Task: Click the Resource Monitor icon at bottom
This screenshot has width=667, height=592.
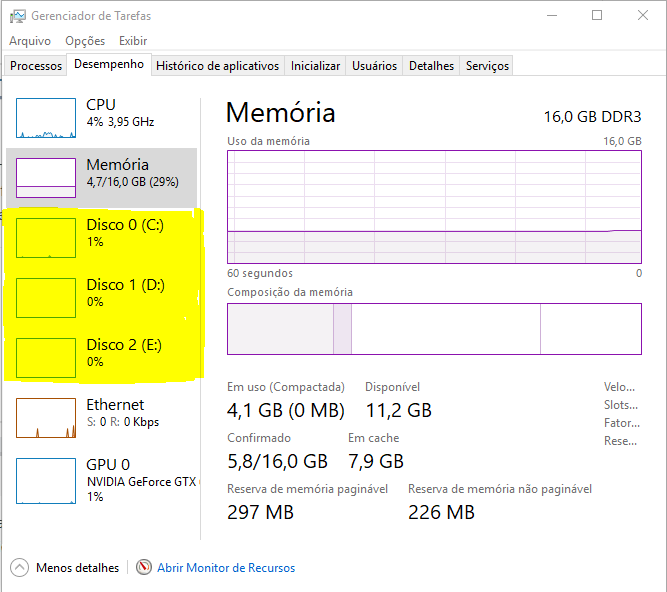Action: pos(144,568)
